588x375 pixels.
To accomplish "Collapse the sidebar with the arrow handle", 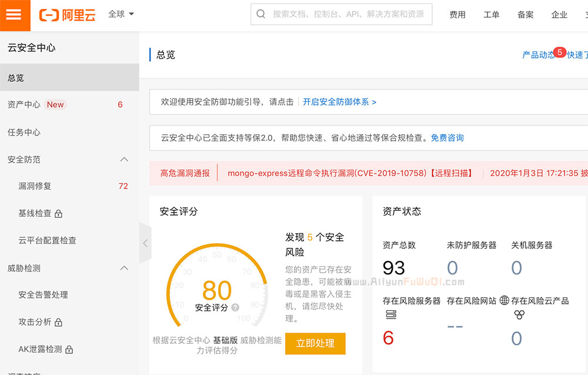I will (145, 243).
